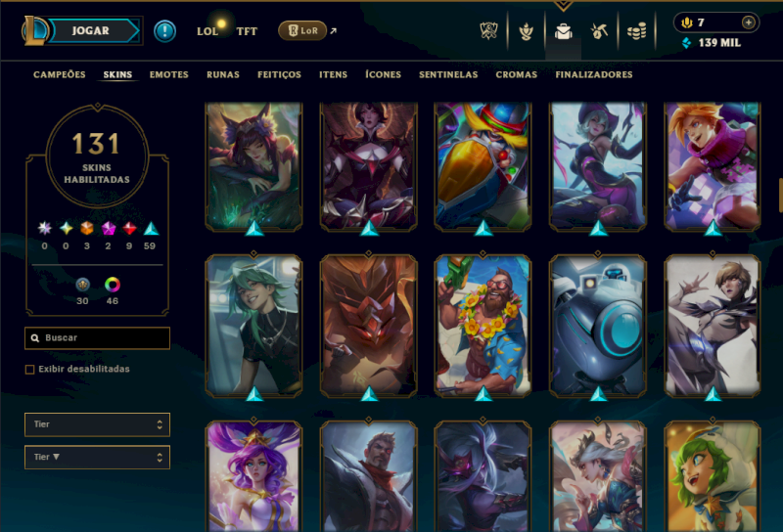Expand the first Tier dropdown
The width and height of the screenshot is (783, 532).
(x=97, y=424)
